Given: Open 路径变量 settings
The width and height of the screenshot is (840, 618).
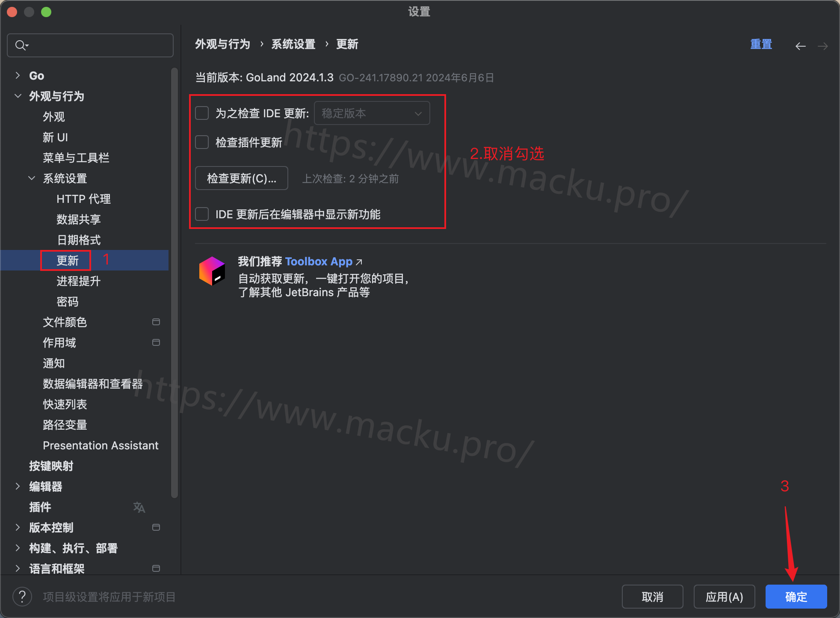Looking at the screenshot, I should (65, 425).
